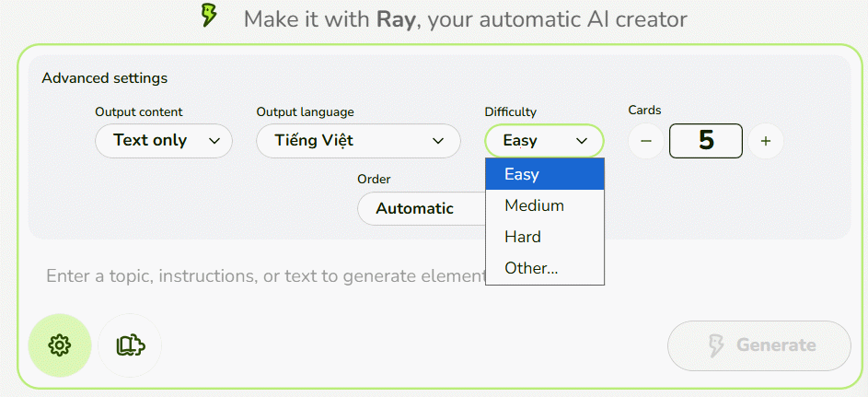Select Medium difficulty option
Image resolution: width=868 pixels, height=397 pixels.
click(545, 205)
